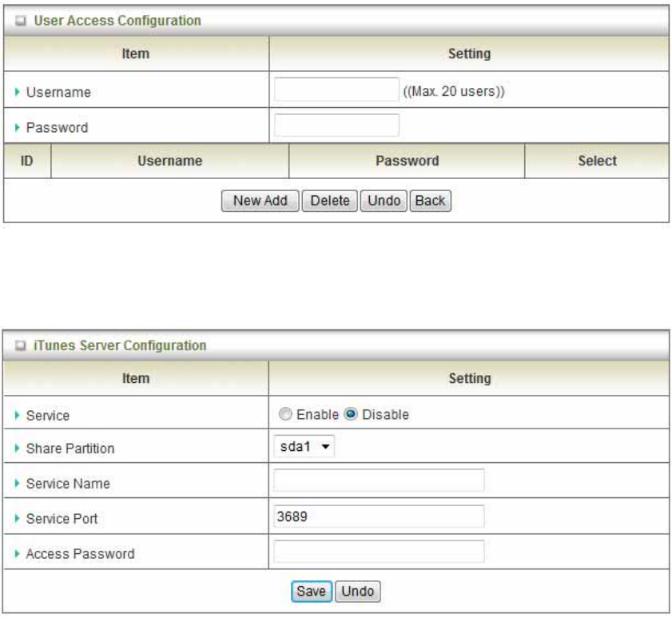Click the arrow icon beside Access Password
Screen dimensions: 672x618
17,554
